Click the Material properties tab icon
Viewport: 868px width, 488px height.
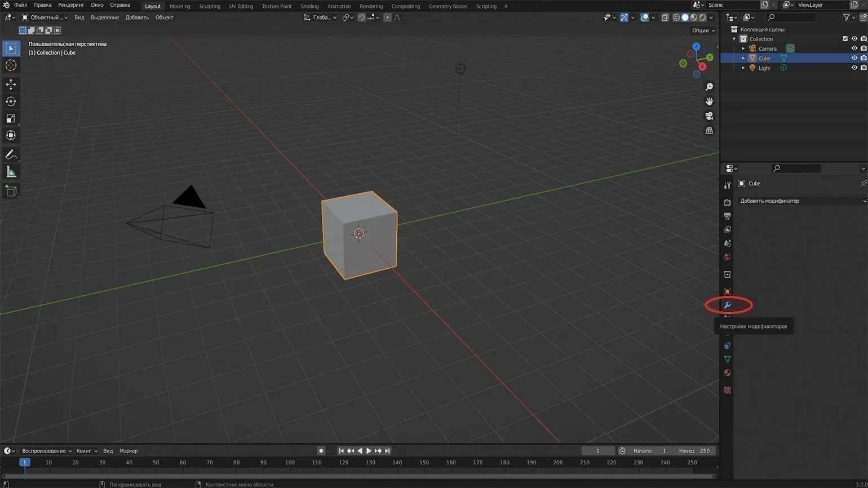pos(727,372)
